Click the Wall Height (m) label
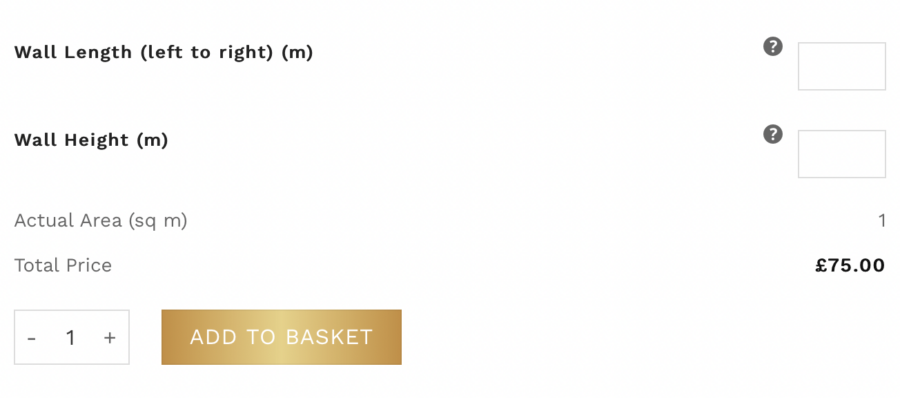Viewport: 900px width, 398px height. click(91, 140)
